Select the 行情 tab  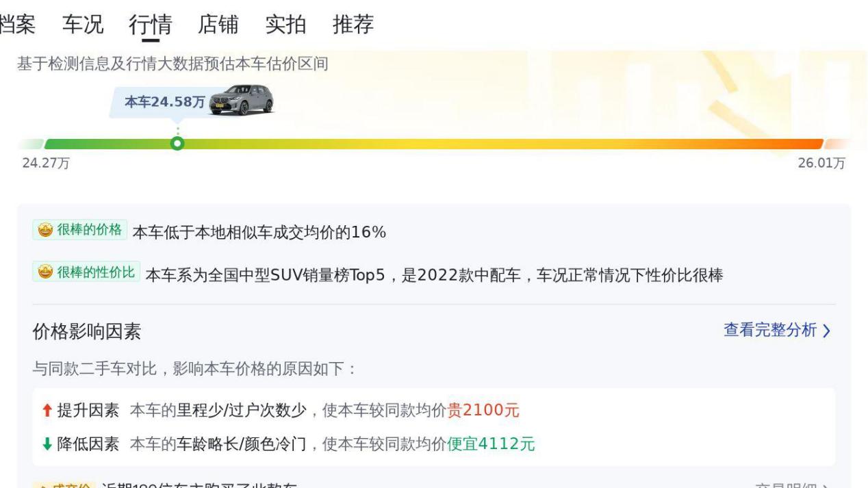click(x=150, y=25)
